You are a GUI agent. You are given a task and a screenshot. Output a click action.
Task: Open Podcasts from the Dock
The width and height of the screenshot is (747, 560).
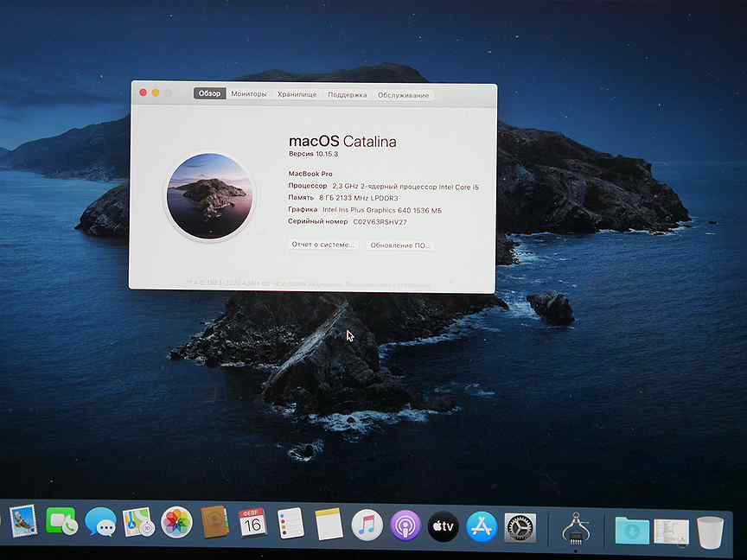coord(405,525)
